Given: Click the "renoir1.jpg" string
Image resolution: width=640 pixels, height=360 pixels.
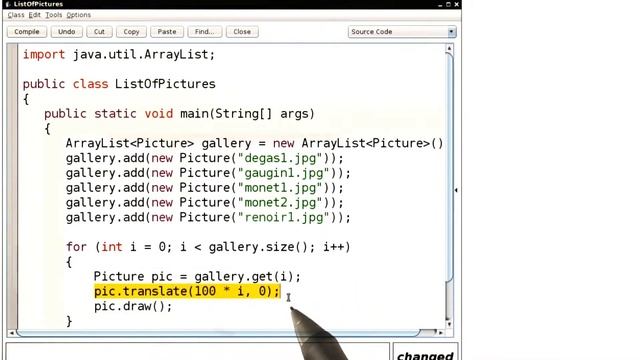Looking at the screenshot, I should point(284,218).
